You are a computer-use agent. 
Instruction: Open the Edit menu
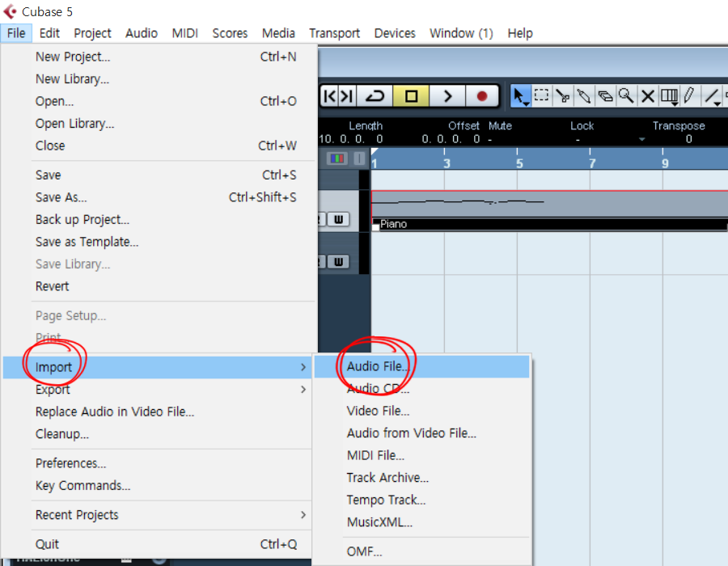coord(49,33)
